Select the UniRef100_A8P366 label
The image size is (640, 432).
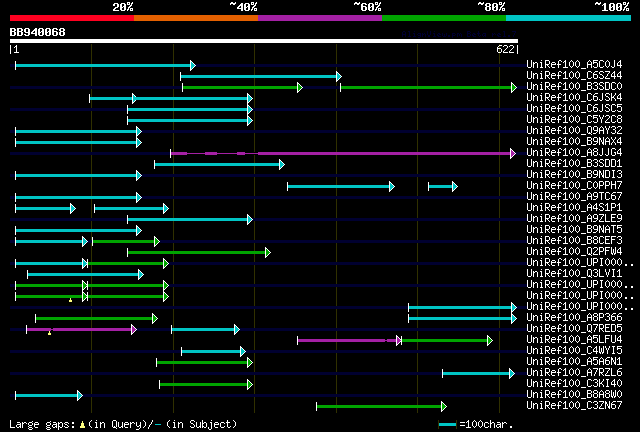click(574, 317)
